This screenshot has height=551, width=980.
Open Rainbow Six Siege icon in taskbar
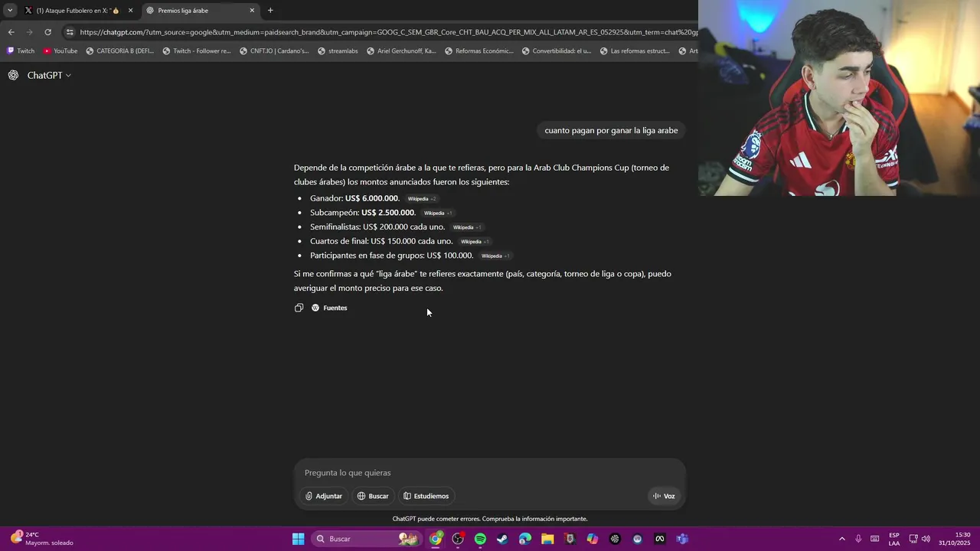(x=570, y=539)
